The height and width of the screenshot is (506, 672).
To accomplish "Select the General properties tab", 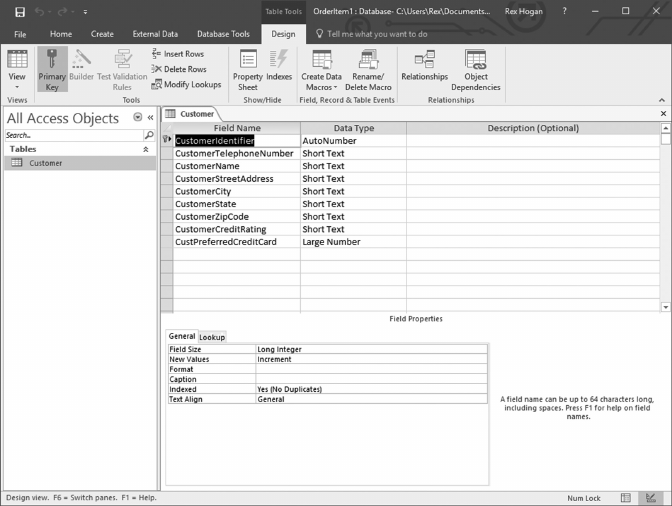I will (x=182, y=336).
